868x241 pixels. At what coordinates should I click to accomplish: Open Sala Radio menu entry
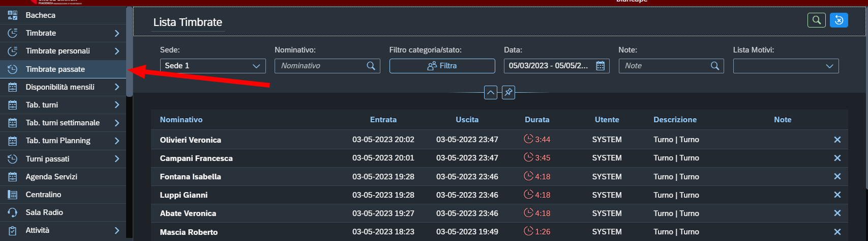pyautogui.click(x=63, y=212)
